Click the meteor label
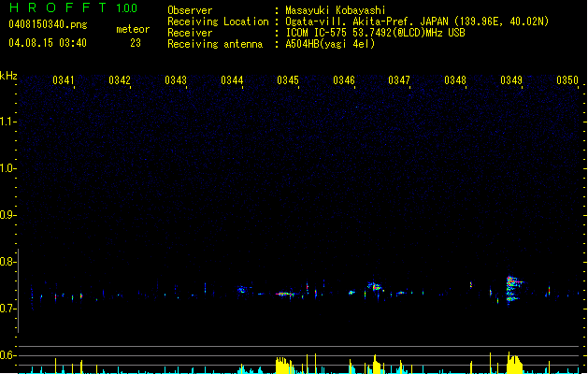 tap(133, 29)
